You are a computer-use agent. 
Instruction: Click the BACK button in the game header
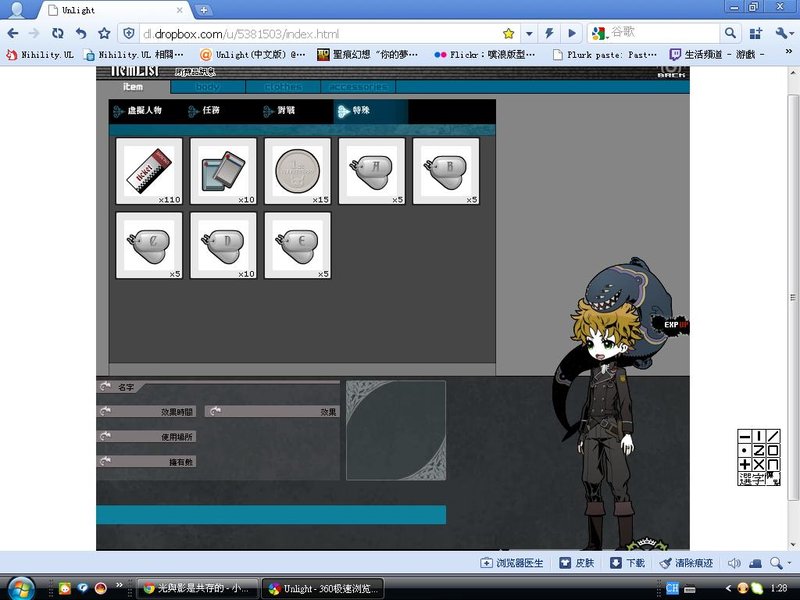pyautogui.click(x=671, y=72)
